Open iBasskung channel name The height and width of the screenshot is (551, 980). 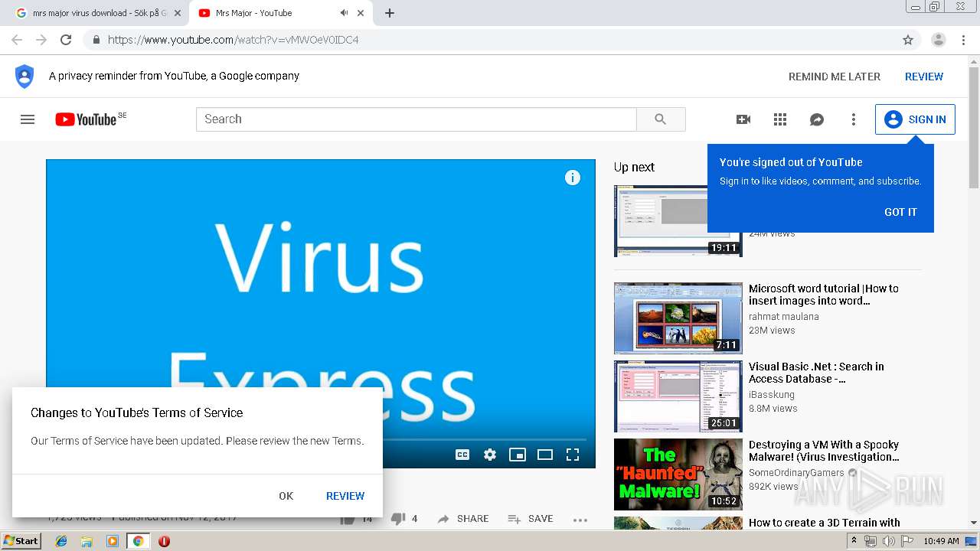tap(772, 395)
